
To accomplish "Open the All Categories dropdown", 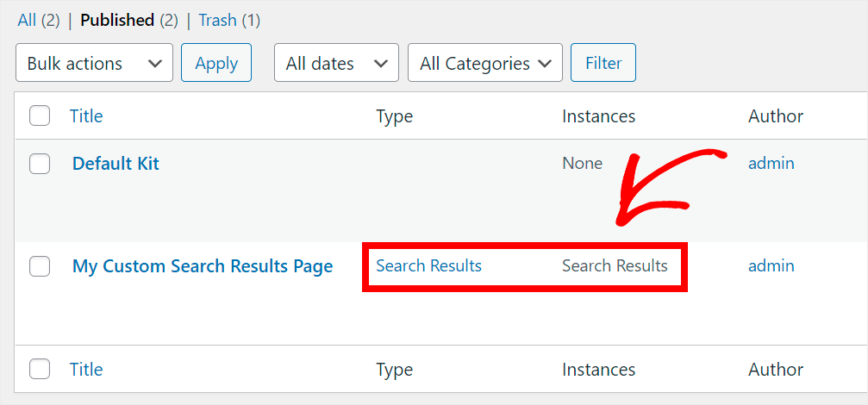I will [x=484, y=63].
